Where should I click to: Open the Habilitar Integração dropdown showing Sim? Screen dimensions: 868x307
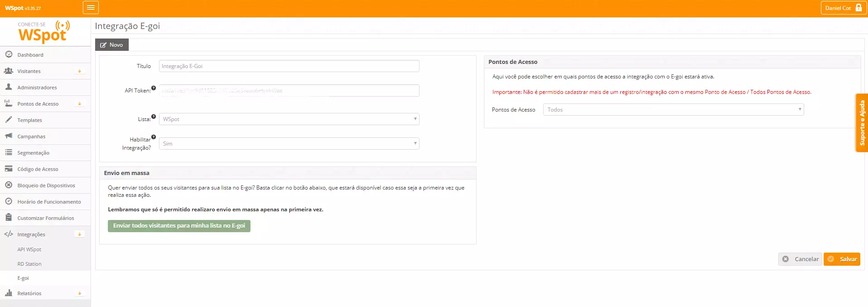[289, 143]
